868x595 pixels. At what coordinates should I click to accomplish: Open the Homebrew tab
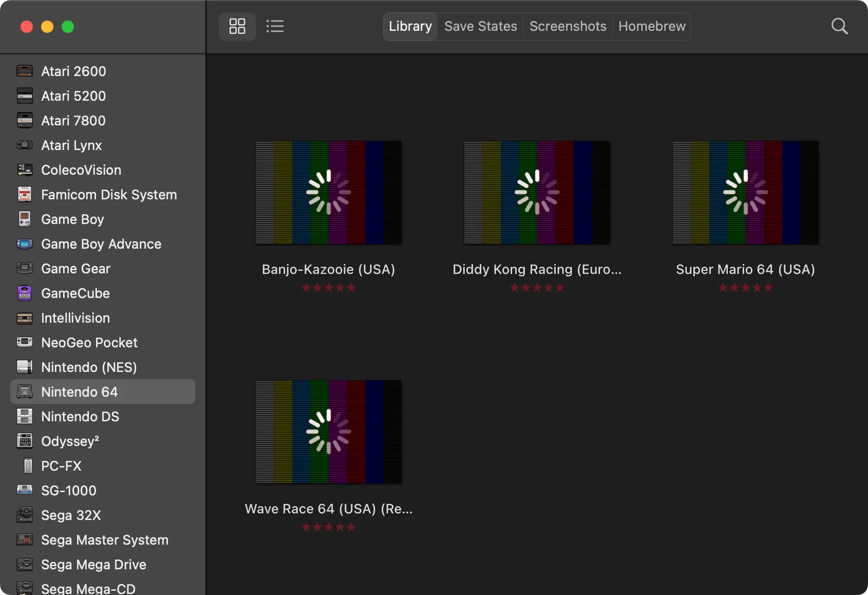point(652,26)
